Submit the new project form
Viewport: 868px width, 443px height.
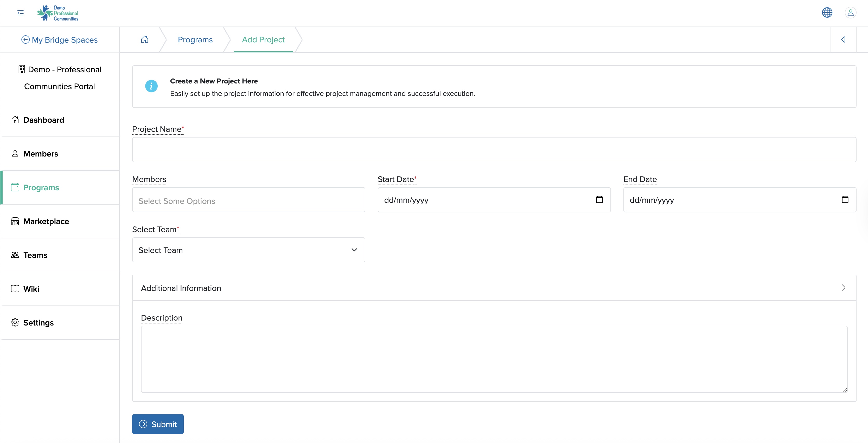pos(158,424)
